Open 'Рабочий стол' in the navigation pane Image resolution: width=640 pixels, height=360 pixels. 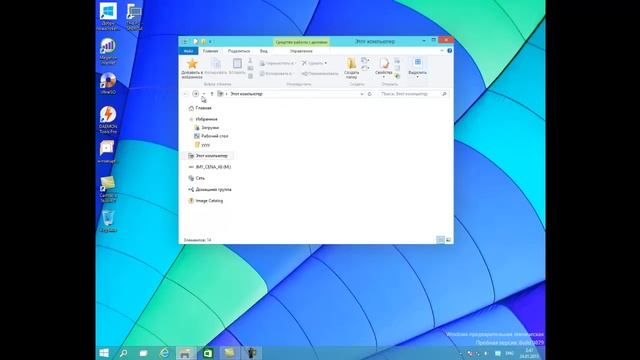click(x=215, y=136)
